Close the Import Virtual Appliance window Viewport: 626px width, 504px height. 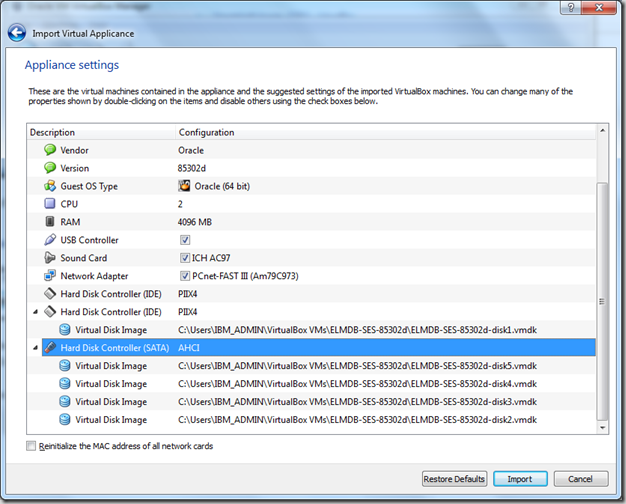pos(599,7)
